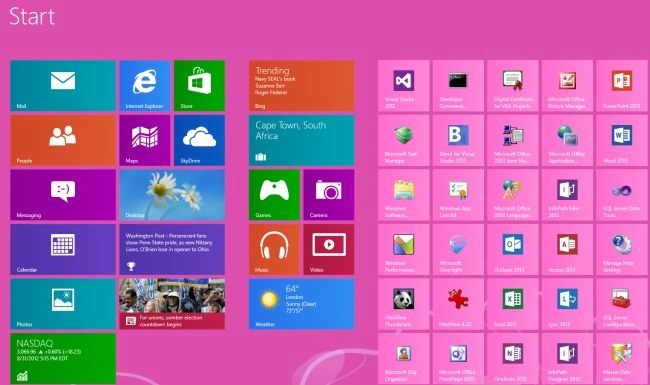The width and height of the screenshot is (650, 385).
Task: Open the Camera tile
Action: 329,195
